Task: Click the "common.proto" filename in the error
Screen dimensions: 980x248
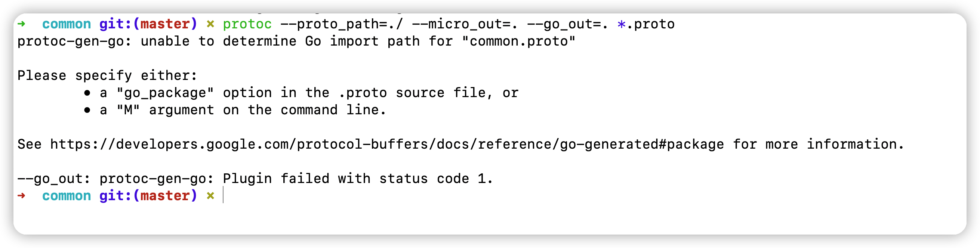Action: point(518,41)
